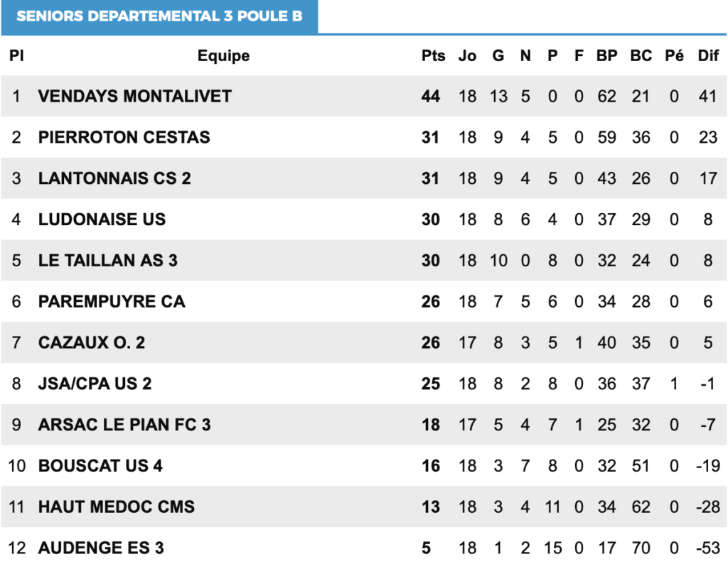Click the Equipe column header
728x564 pixels.
click(x=223, y=55)
